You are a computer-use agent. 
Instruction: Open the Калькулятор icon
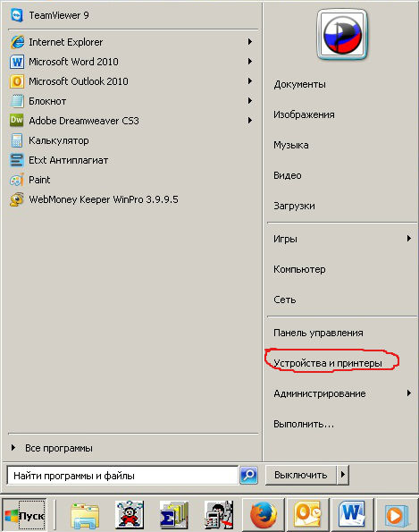(17, 140)
